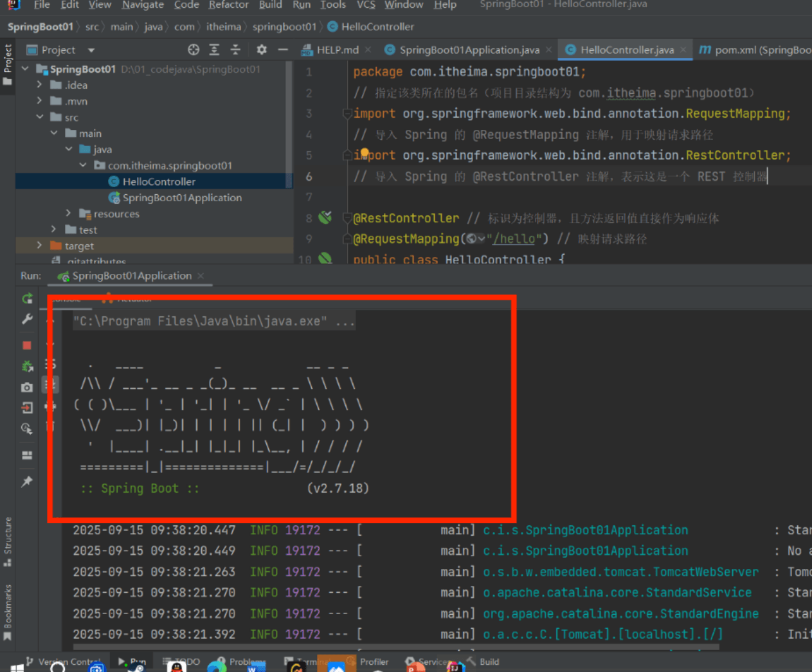This screenshot has height=672, width=812.
Task: Expand the resources folder in project tree
Action: pyautogui.click(x=68, y=213)
